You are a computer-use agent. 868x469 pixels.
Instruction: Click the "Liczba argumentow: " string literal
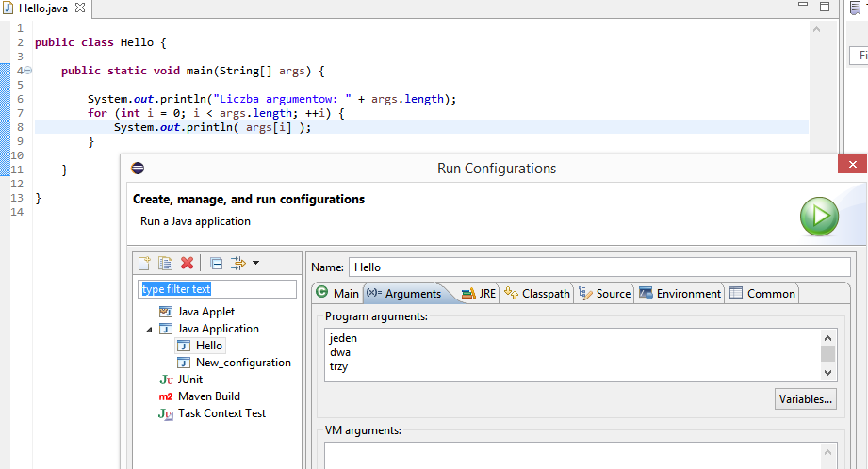click(283, 99)
